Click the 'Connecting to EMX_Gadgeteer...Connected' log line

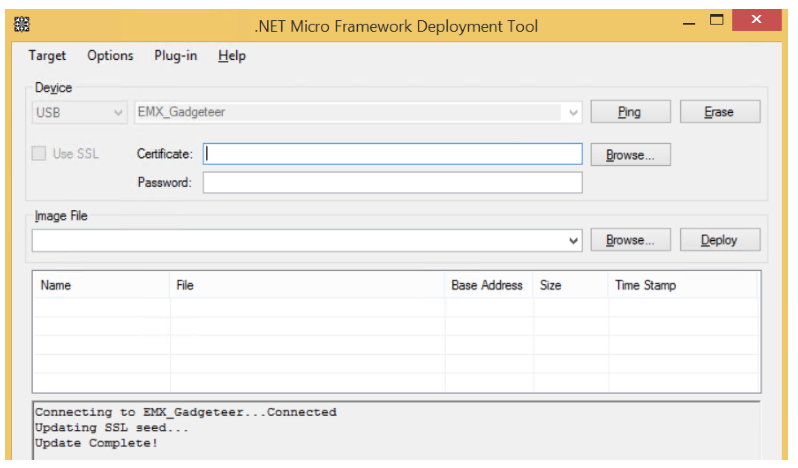coord(186,412)
